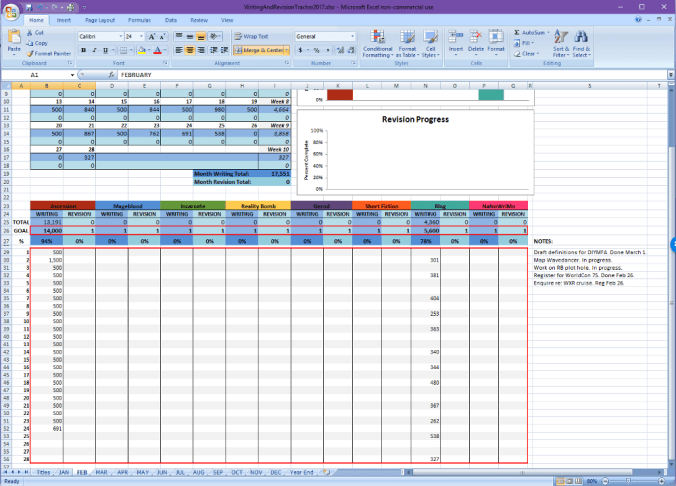Open the Office button menu
The image size is (676, 486).
(x=11, y=11)
